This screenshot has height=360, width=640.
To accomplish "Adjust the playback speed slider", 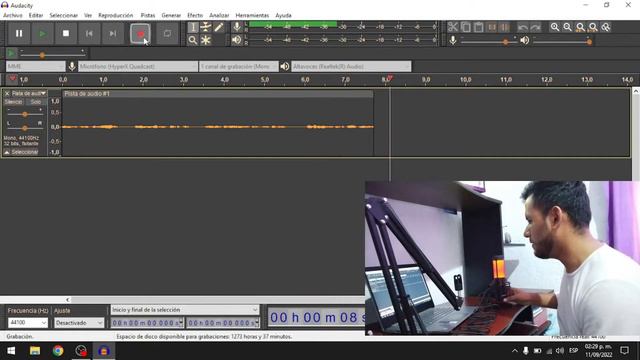I will [52, 53].
